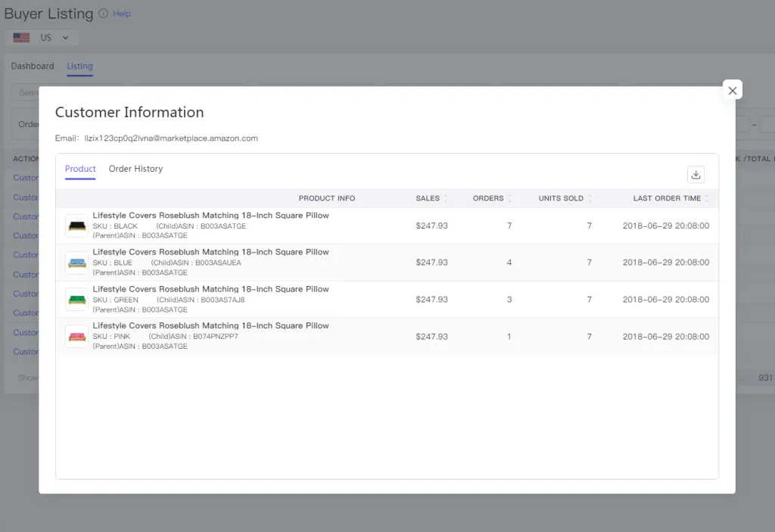Select the customer email address text
The width and height of the screenshot is (775, 532).
pyautogui.click(x=172, y=138)
